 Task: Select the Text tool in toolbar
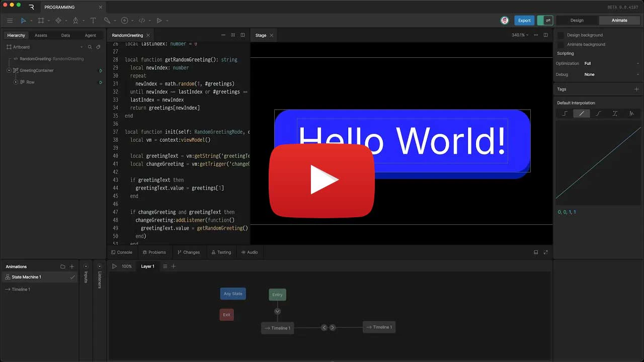tap(93, 21)
